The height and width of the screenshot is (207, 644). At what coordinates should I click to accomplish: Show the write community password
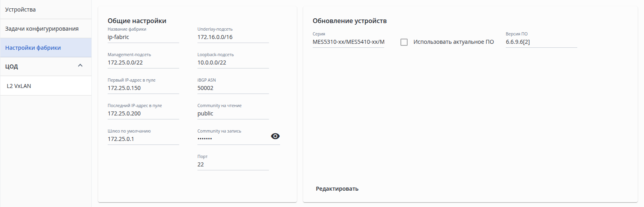click(275, 136)
